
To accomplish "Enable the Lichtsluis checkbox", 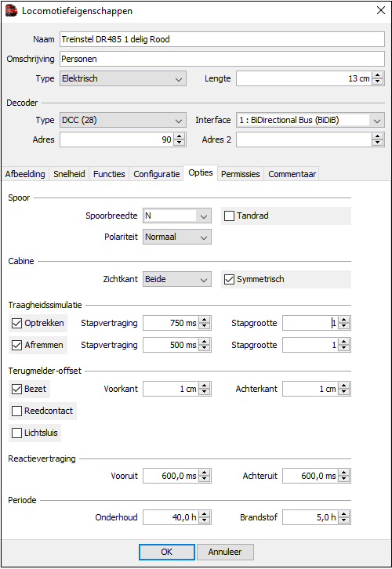I will (x=16, y=433).
